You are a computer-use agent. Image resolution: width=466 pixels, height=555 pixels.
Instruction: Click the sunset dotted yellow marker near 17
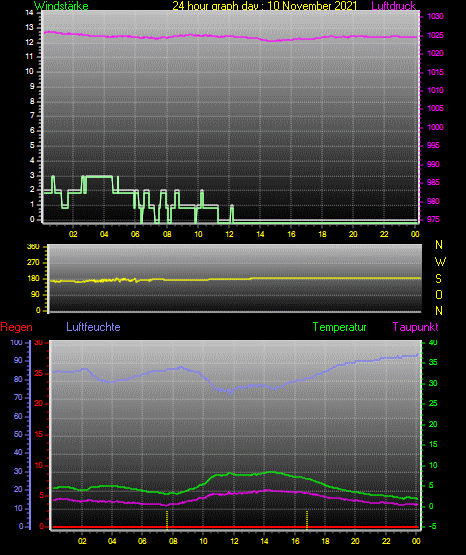(x=307, y=520)
